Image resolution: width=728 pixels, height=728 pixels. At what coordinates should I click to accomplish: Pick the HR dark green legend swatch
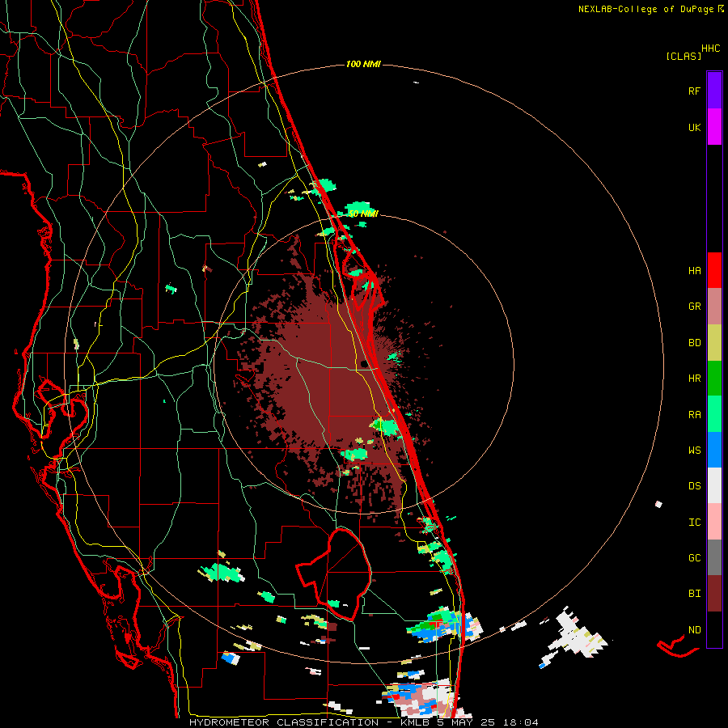[x=714, y=379]
